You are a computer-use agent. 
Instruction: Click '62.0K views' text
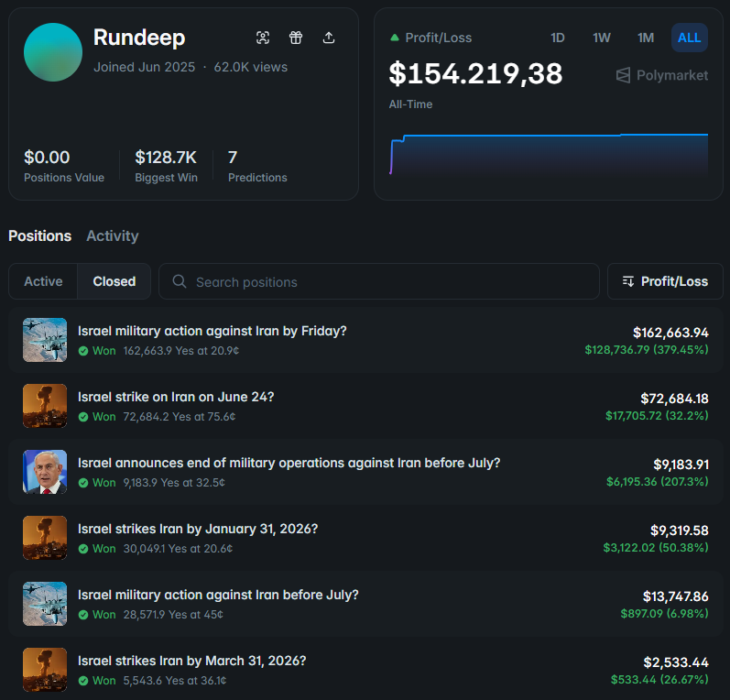point(250,67)
